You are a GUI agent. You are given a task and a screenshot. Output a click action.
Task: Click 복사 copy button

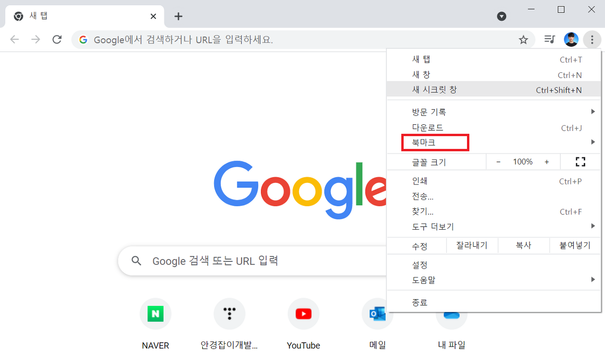pyautogui.click(x=523, y=246)
